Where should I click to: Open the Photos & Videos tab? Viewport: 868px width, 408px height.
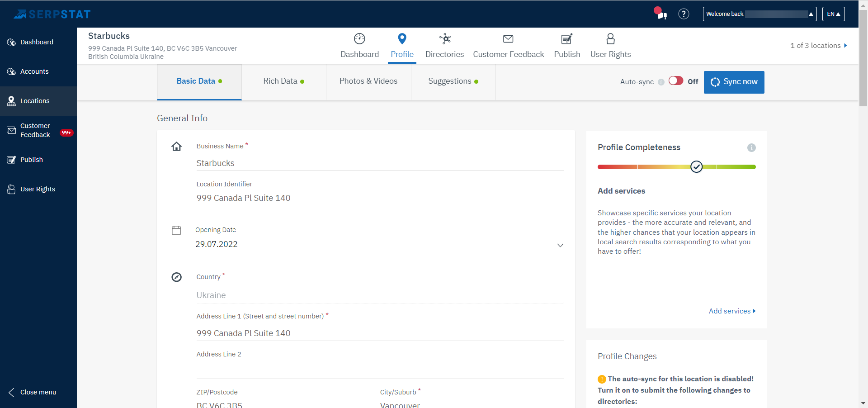click(368, 82)
